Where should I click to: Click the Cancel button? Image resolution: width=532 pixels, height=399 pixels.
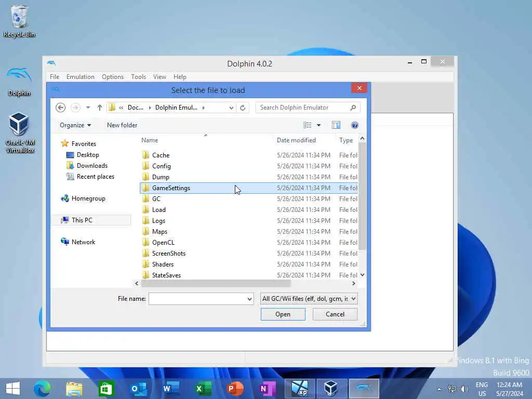335,314
